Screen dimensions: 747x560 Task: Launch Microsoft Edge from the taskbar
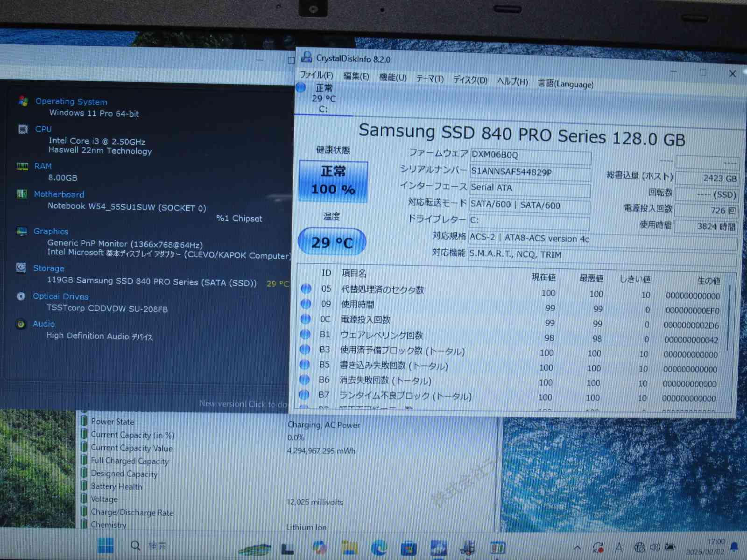click(379, 547)
